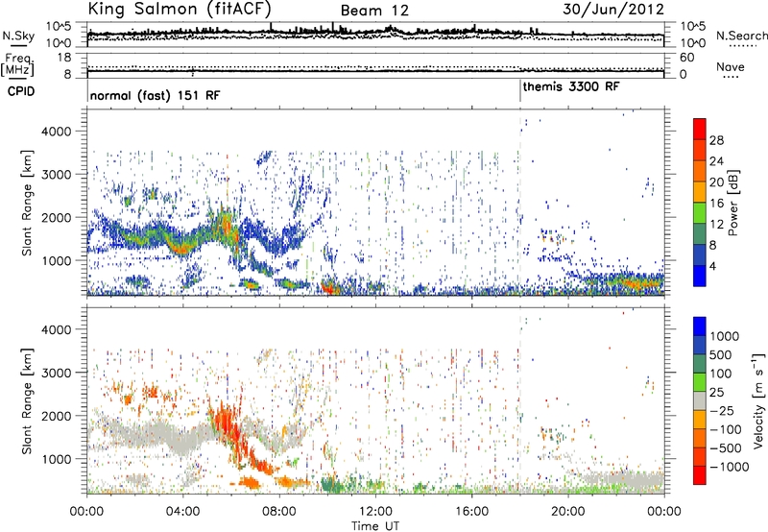This screenshot has height=532, width=768.
Task: Click the '60' tick on the Nave axis
Action: tap(686, 58)
